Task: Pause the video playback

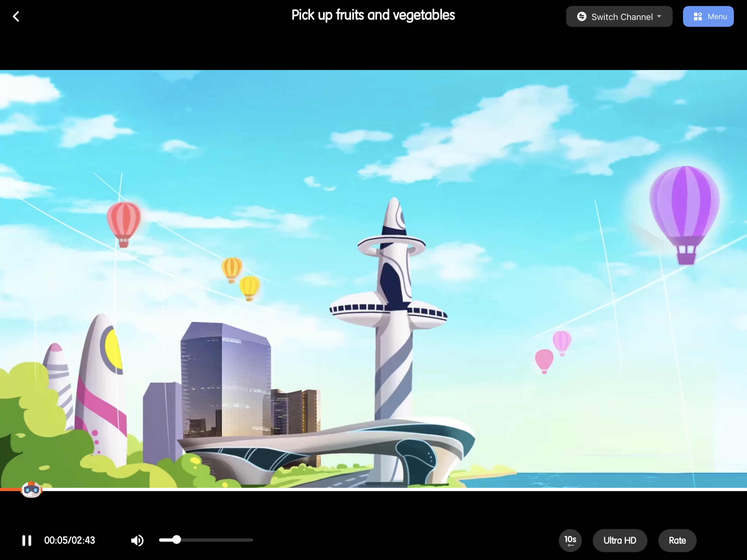Action: [27, 540]
